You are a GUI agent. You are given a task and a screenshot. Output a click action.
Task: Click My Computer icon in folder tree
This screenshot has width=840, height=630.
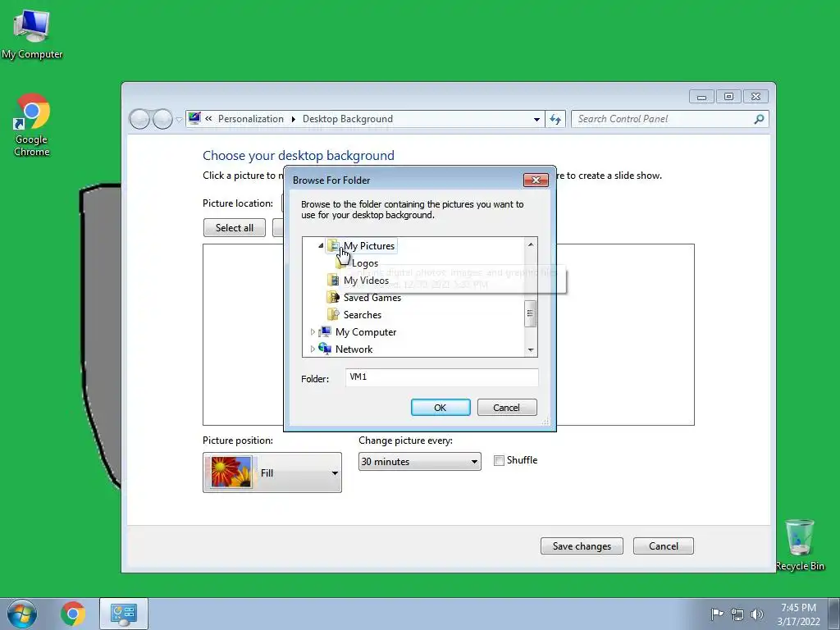pyautogui.click(x=325, y=331)
